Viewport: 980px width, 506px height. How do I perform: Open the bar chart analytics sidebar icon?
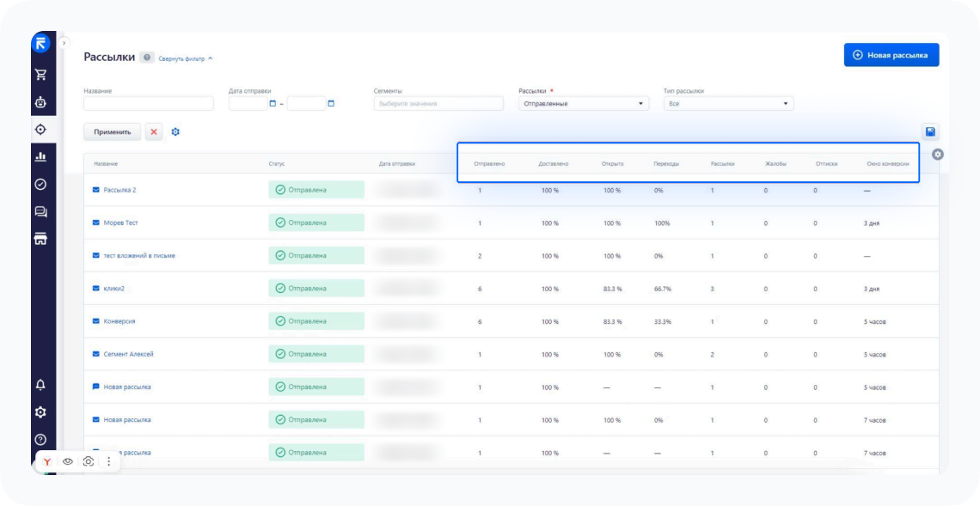(x=40, y=156)
